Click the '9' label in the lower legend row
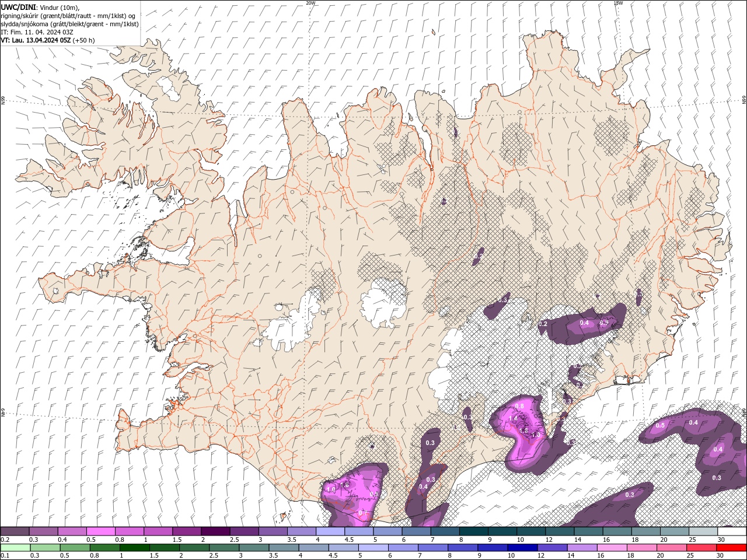 pyautogui.click(x=479, y=556)
